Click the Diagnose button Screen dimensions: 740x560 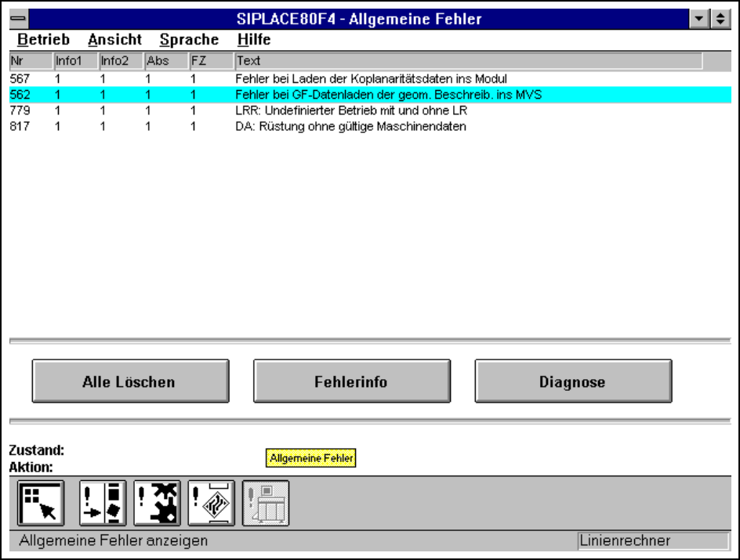[573, 381]
